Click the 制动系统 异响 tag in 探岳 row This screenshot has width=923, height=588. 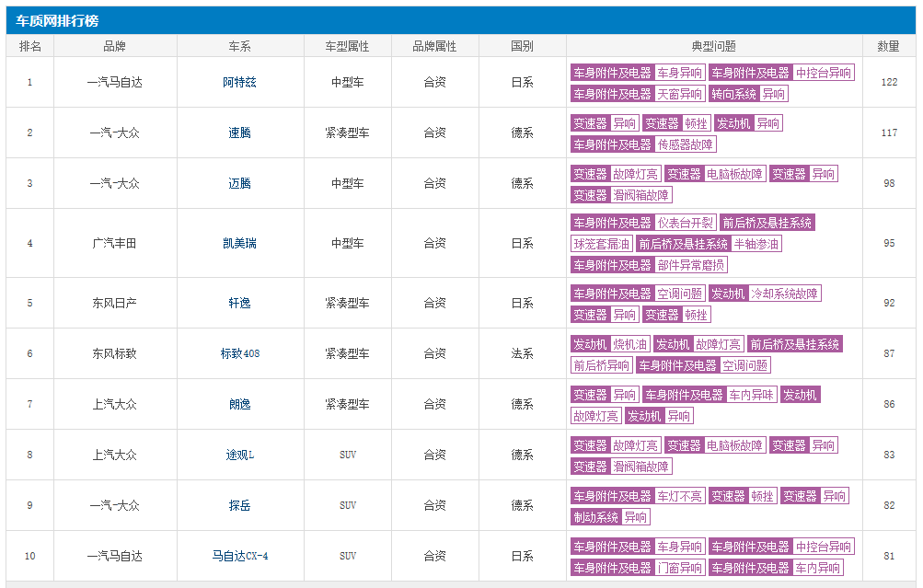pos(610,517)
